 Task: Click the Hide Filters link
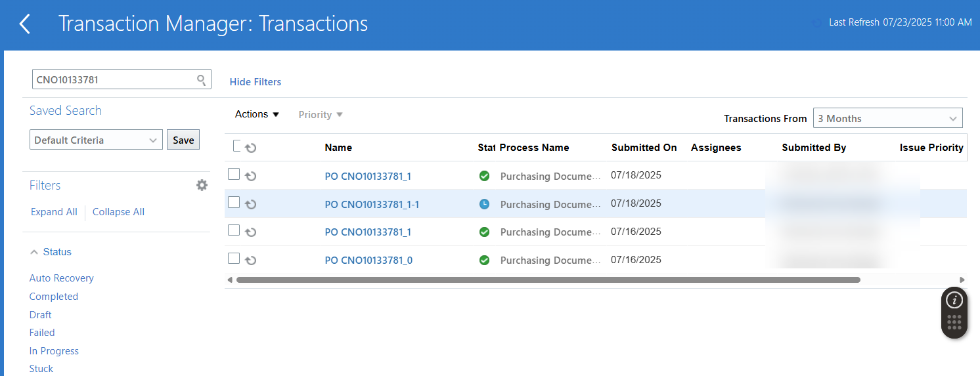point(256,82)
